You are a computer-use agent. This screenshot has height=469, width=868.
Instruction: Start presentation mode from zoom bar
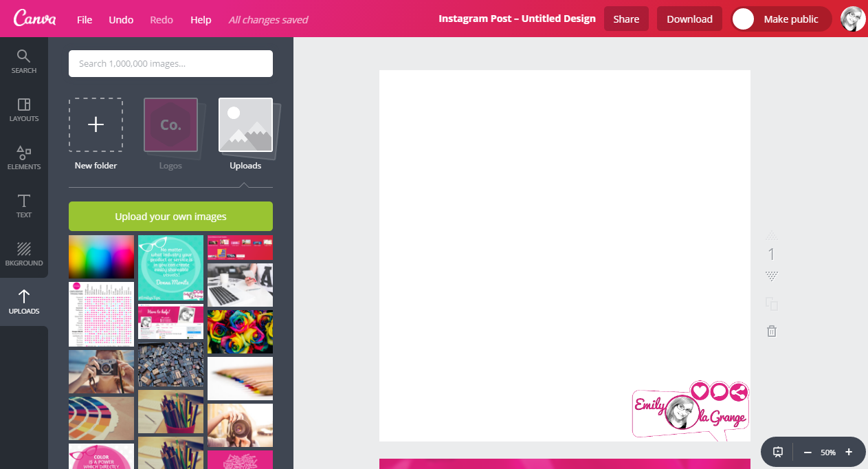coord(778,452)
